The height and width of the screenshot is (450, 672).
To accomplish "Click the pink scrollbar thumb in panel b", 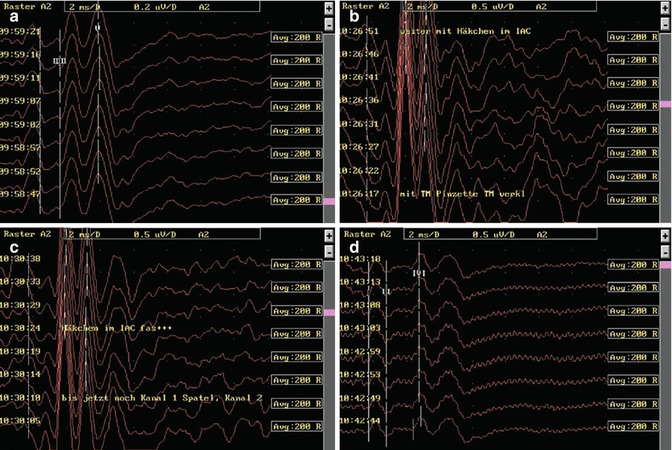I will [664, 104].
